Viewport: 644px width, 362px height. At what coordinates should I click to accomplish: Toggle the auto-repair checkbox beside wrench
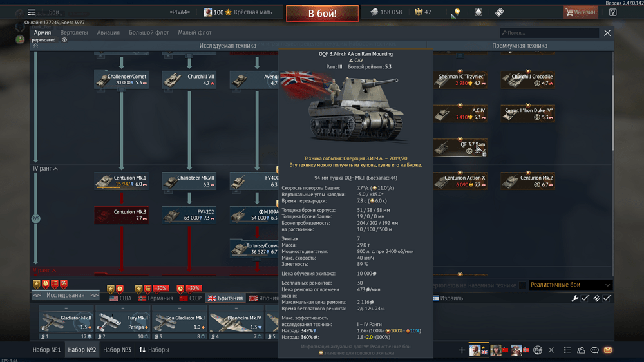click(x=585, y=298)
